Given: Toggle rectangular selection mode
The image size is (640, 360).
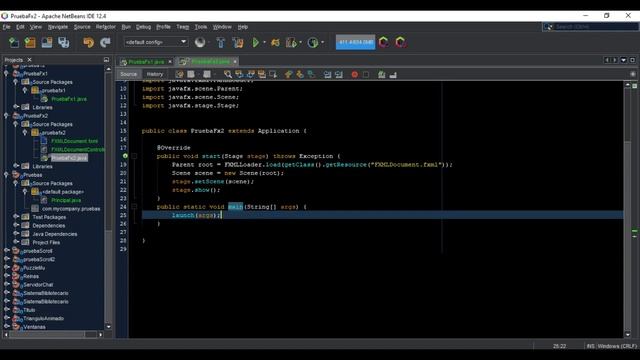Looking at the screenshot, I should 273,74.
